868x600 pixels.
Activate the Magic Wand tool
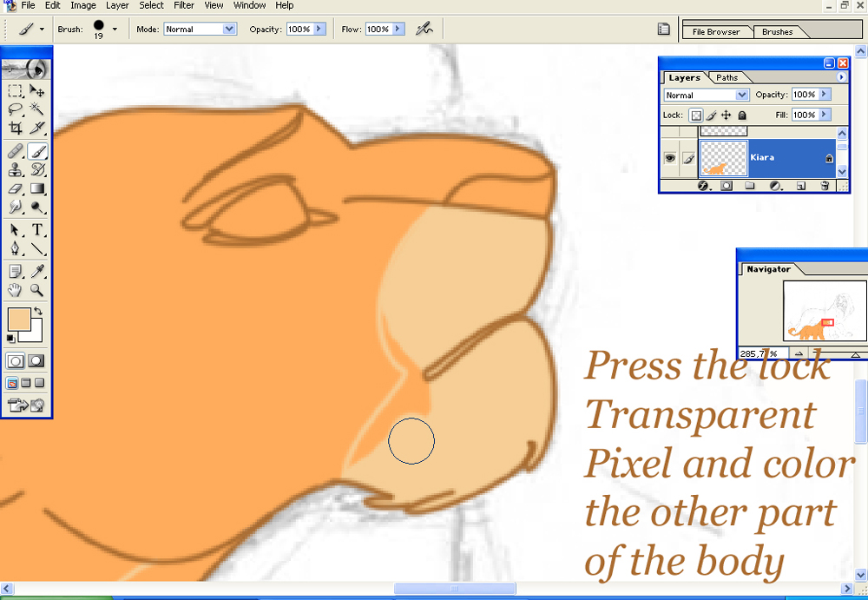coord(37,109)
